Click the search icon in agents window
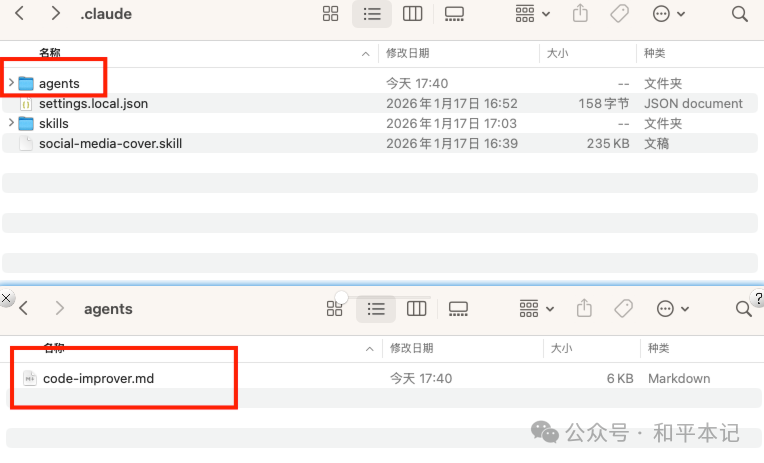Viewport: 764px width, 463px height. [x=743, y=309]
